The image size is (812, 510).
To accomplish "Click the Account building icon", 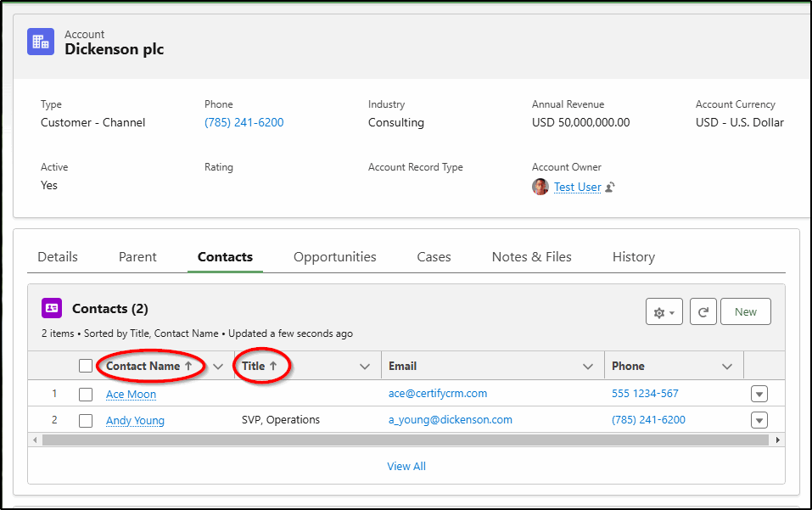I will (41, 42).
